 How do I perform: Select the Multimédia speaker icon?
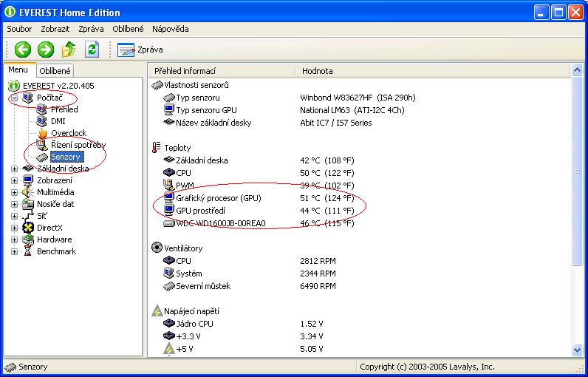click(x=28, y=192)
